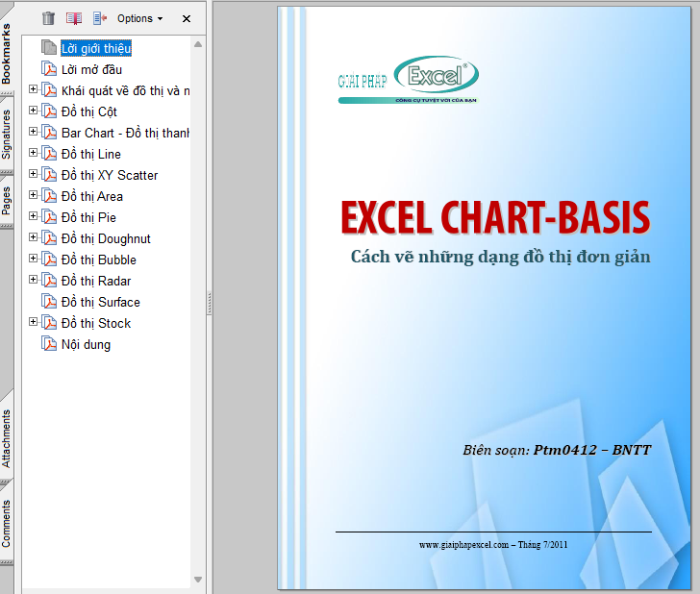Click PDF icon beside Đồ thị Radar
The image size is (700, 594).
pos(50,281)
